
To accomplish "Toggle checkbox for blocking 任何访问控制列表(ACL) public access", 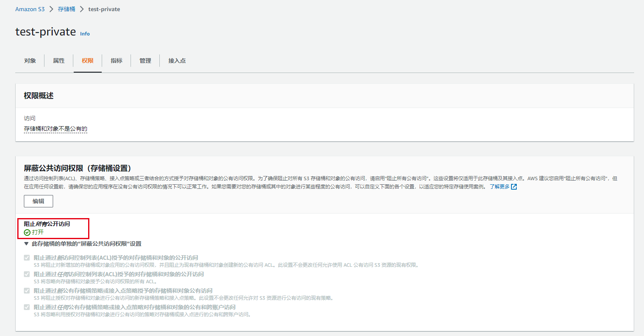I will [27, 274].
